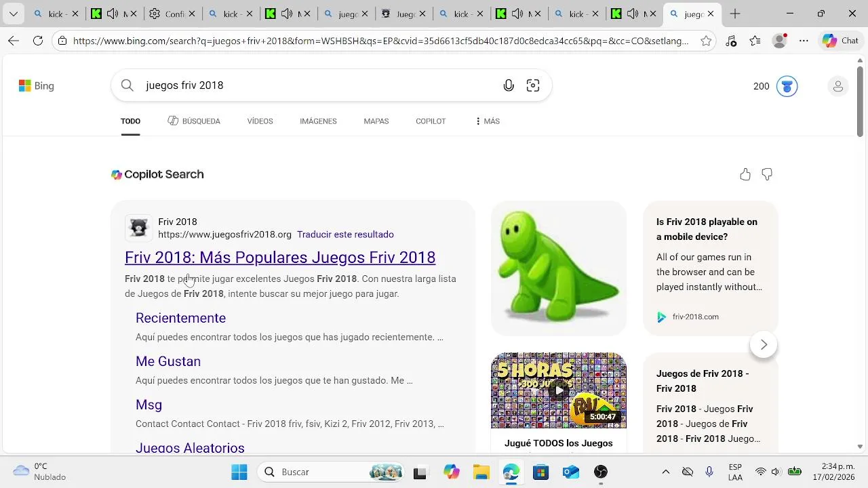868x488 pixels.
Task: Switch to the Juegos tab with mask favicon
Action: pos(406,14)
